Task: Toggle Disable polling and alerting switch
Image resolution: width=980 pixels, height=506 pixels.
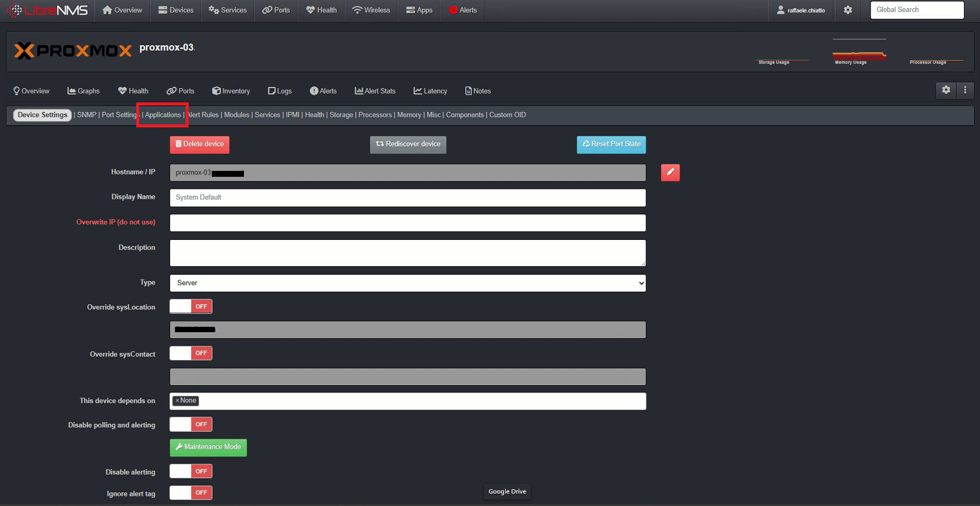Action: pos(191,424)
